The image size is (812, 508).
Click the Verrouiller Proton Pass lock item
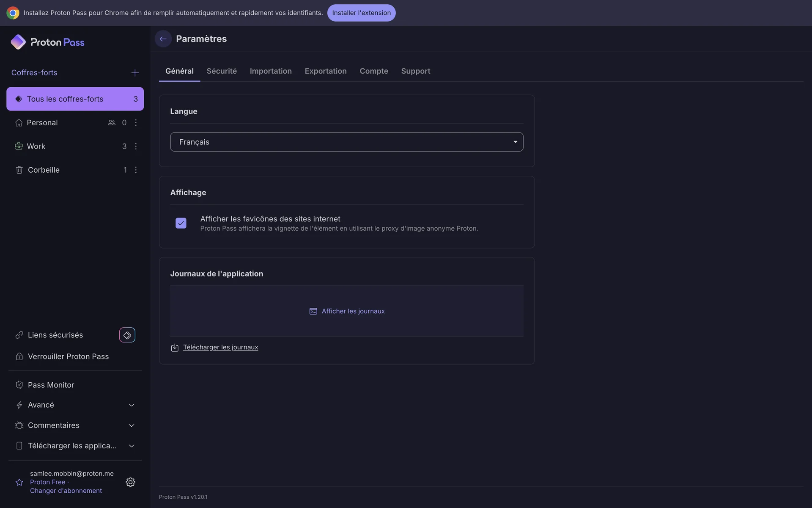click(68, 356)
